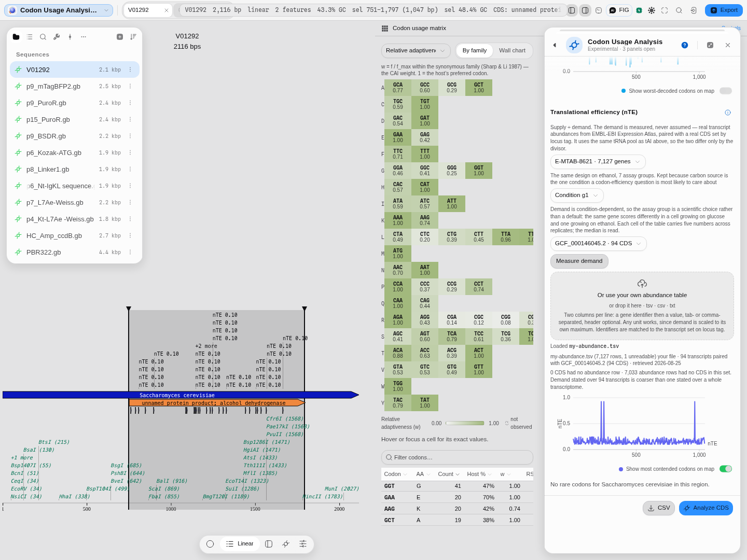Open the Condition g1 dropdown

click(577, 195)
